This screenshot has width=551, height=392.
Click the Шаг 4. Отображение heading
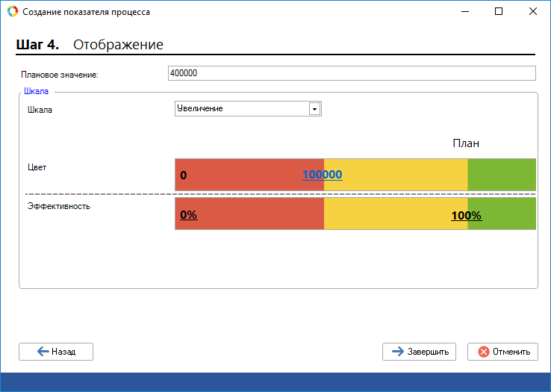90,45
